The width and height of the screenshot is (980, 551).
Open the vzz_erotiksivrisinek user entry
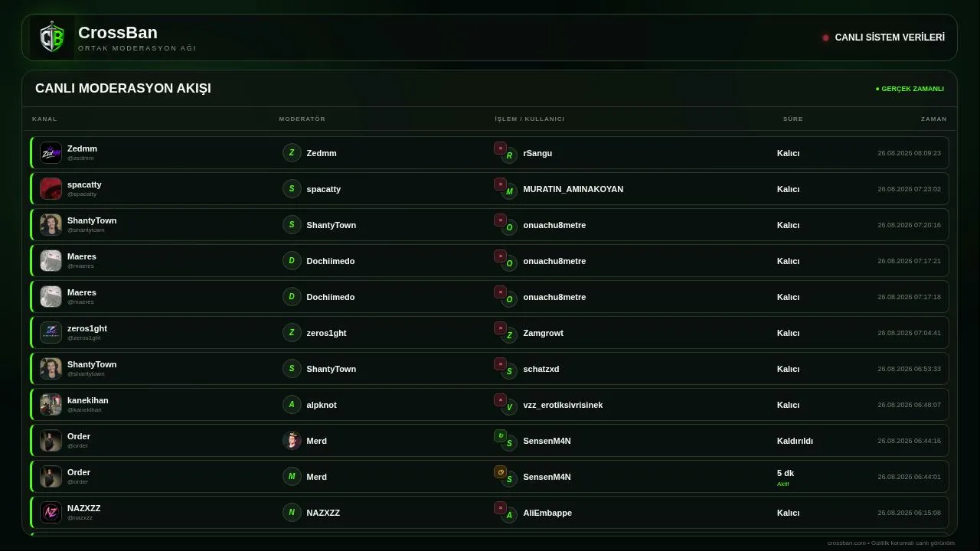563,405
